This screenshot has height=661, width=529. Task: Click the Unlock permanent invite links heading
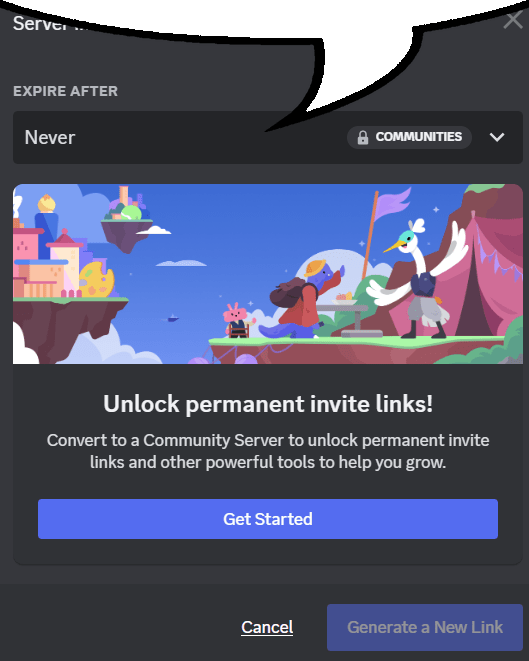(x=268, y=404)
